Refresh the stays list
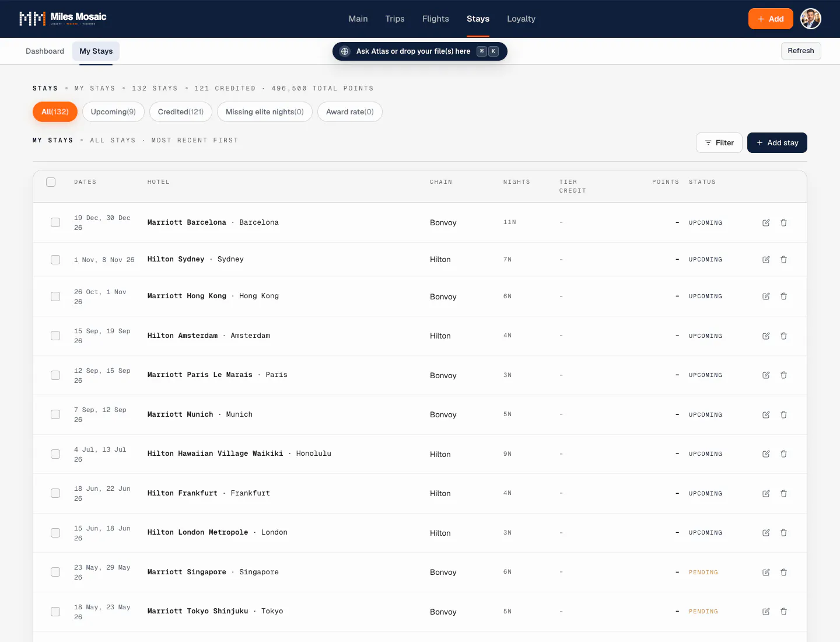 801,51
